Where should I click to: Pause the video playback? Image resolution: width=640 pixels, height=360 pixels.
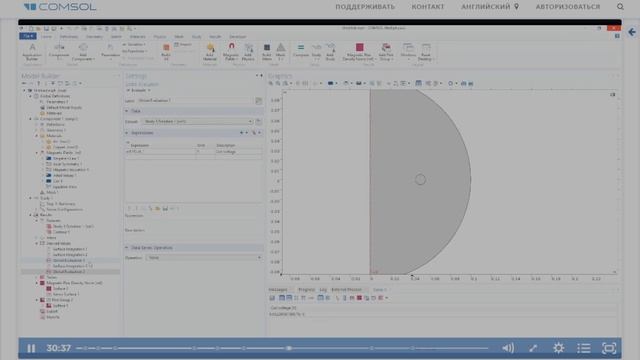click(x=31, y=348)
